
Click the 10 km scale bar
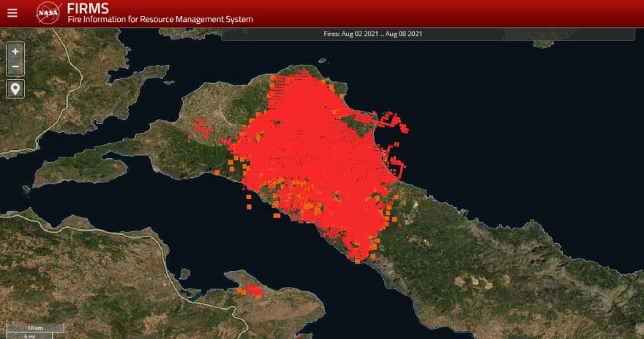35,327
